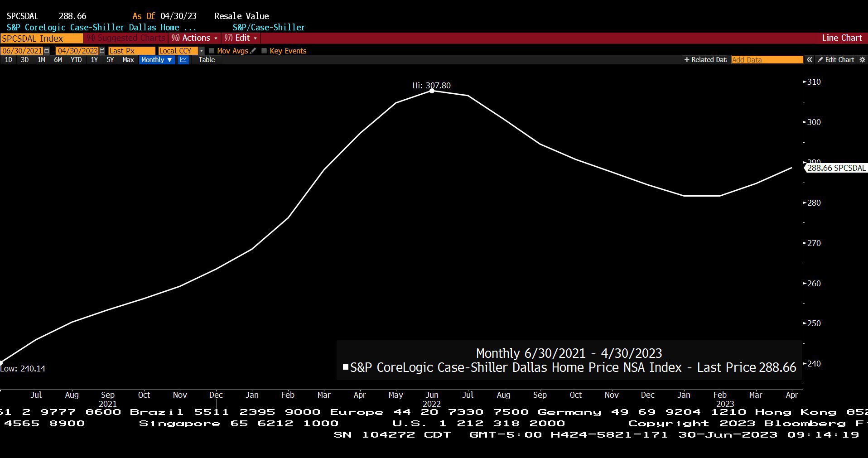Enable the Key Events checkbox

click(264, 51)
